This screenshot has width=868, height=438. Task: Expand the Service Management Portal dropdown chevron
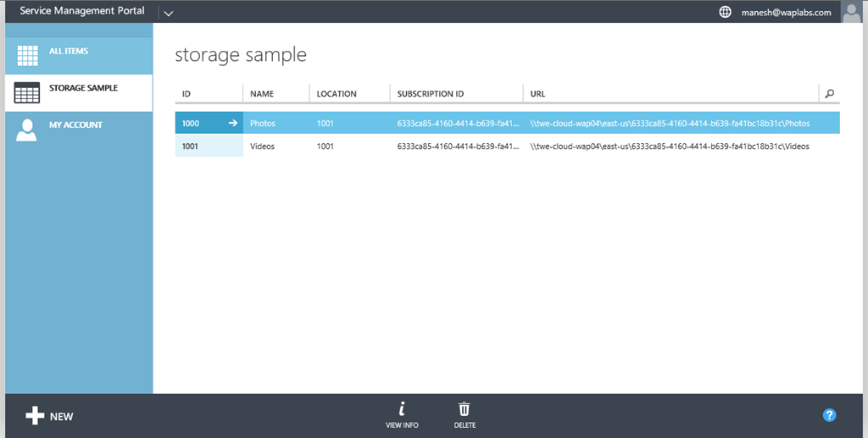168,13
